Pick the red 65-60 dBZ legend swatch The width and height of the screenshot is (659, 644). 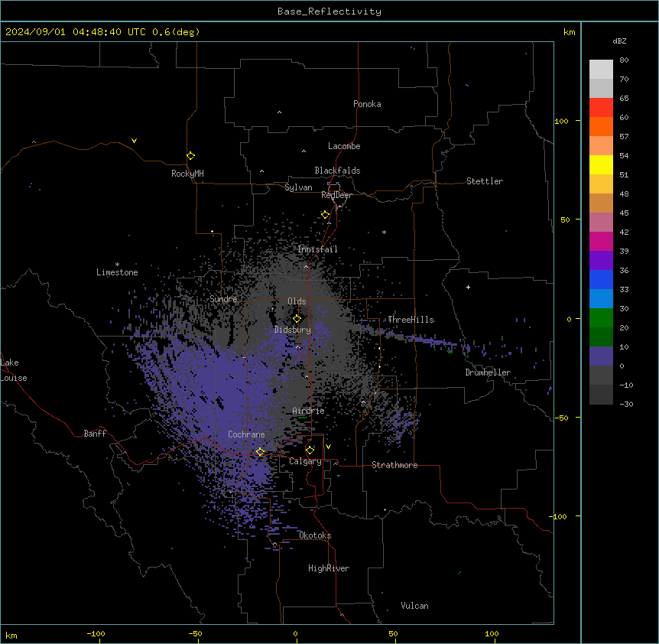pyautogui.click(x=601, y=107)
